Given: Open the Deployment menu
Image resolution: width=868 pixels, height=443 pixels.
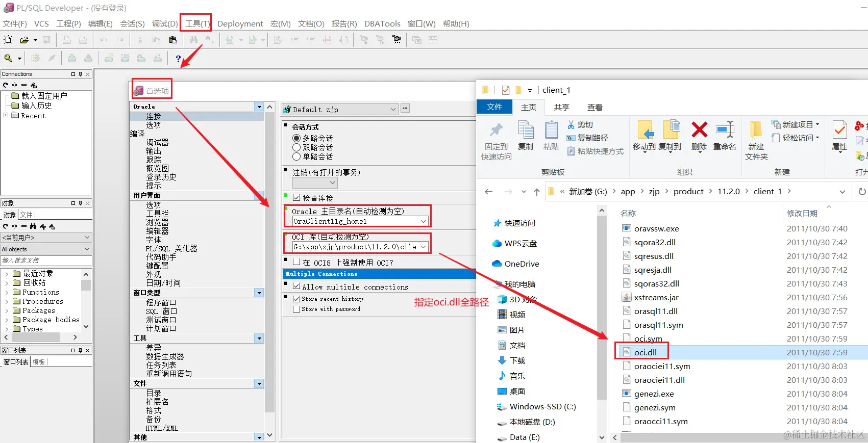Looking at the screenshot, I should click(240, 23).
